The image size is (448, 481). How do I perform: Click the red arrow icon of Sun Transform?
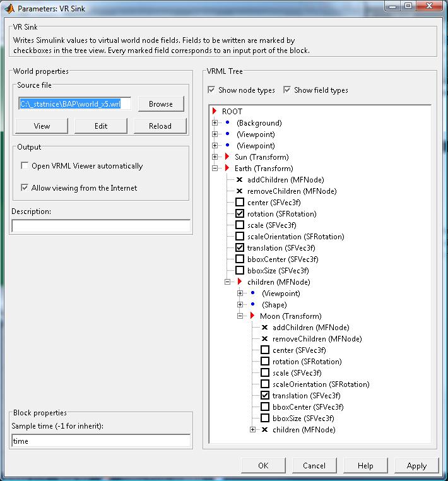(227, 157)
